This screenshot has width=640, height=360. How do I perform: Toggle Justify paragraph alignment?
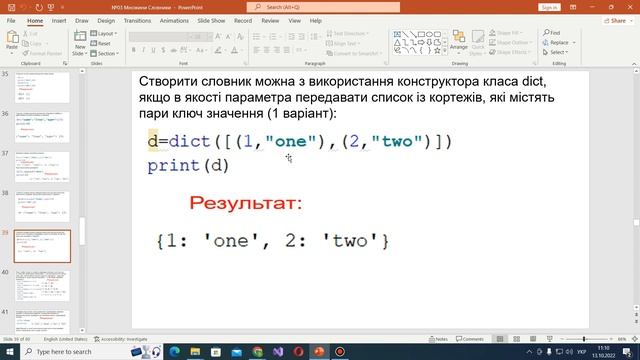pyautogui.click(x=287, y=50)
